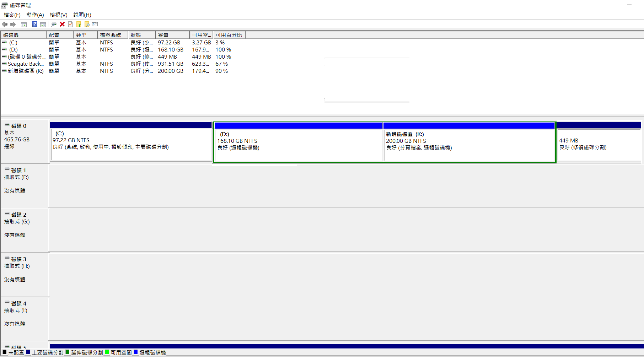The height and width of the screenshot is (357, 644).
Task: Open the 動作(A) menu
Action: [x=35, y=15]
